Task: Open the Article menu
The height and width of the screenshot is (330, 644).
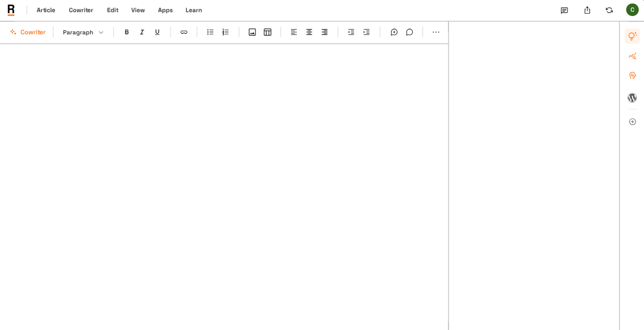Action: click(46, 10)
